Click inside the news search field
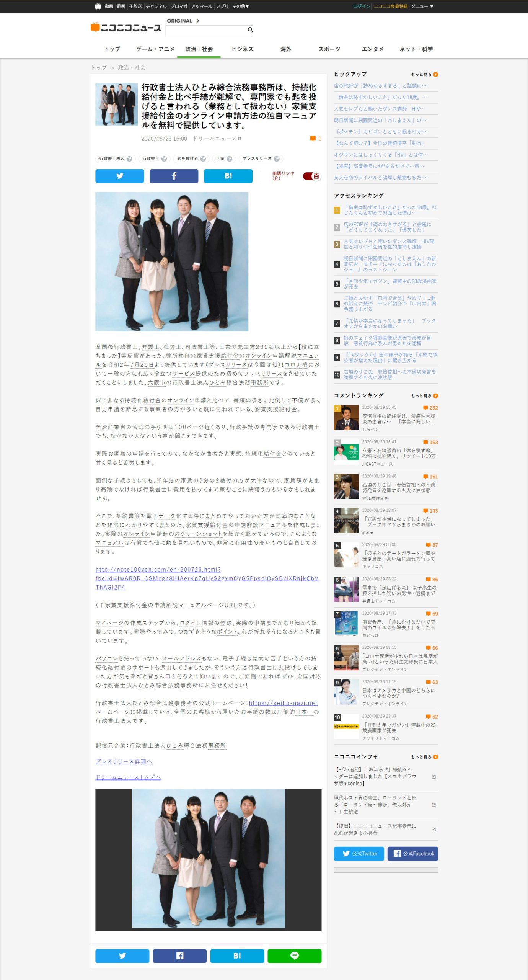Image resolution: width=528 pixels, height=980 pixels. 207,30
